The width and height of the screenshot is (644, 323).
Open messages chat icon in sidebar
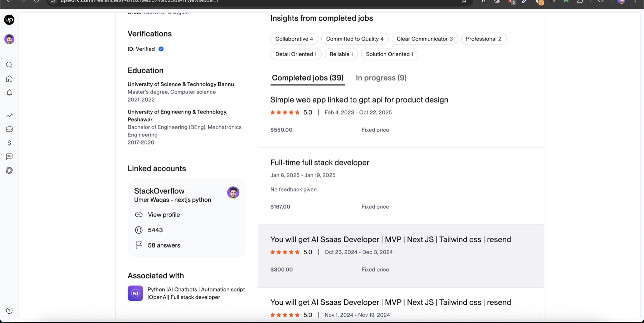coord(9,157)
